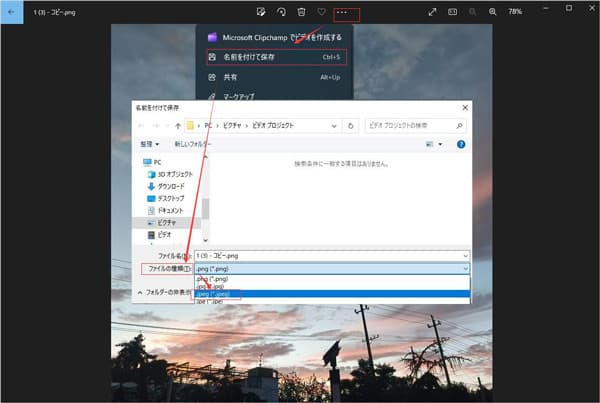The image size is (600, 403).
Task: Open the three-dots more options menu
Action: (x=344, y=11)
